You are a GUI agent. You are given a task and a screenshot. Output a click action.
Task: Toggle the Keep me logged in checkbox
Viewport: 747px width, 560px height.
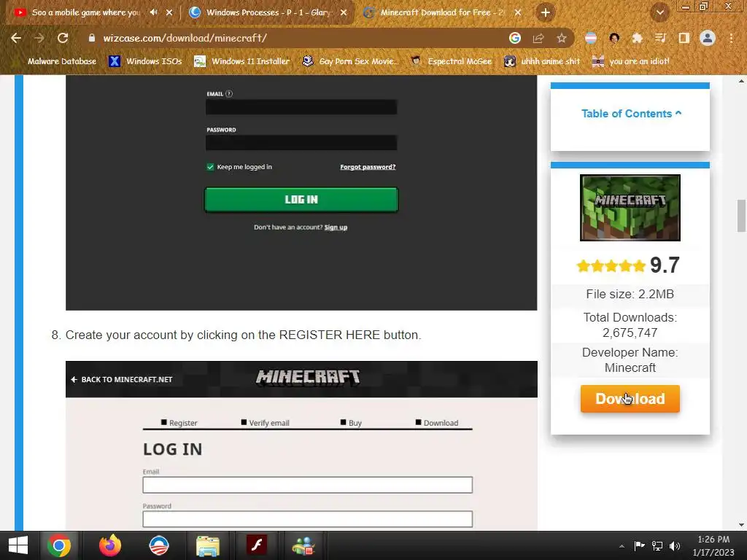tap(210, 167)
